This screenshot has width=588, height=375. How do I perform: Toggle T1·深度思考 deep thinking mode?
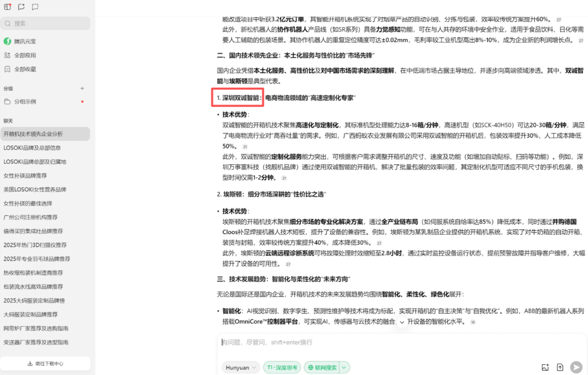pyautogui.click(x=281, y=368)
